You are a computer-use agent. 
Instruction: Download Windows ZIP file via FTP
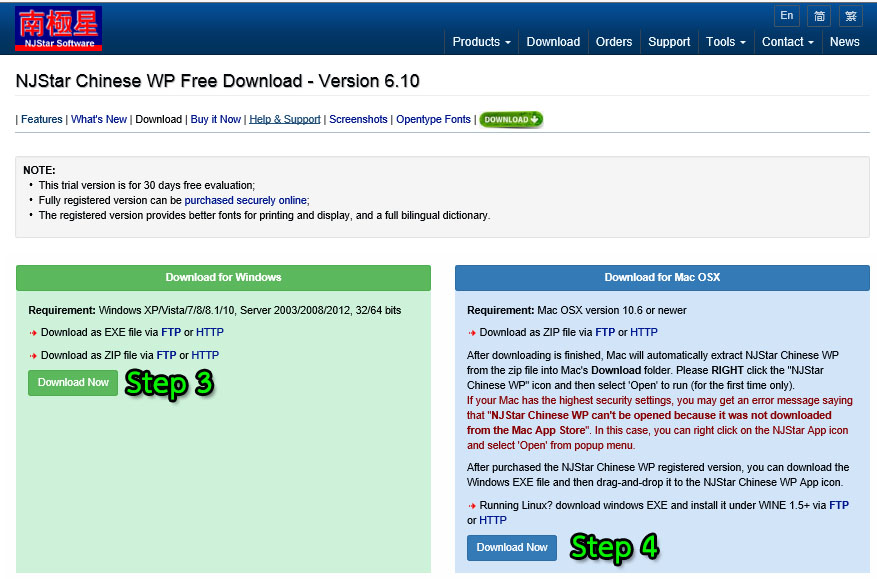pos(166,355)
